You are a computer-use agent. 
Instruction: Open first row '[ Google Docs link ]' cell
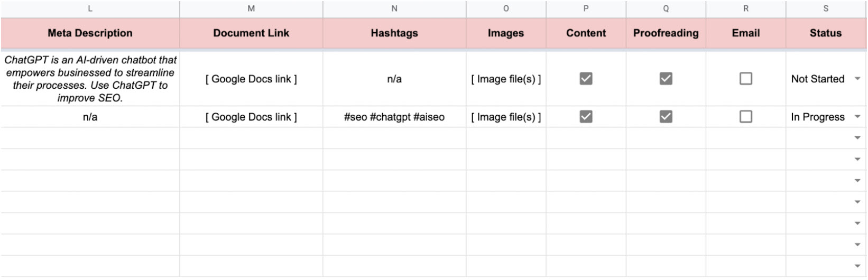coord(251,79)
